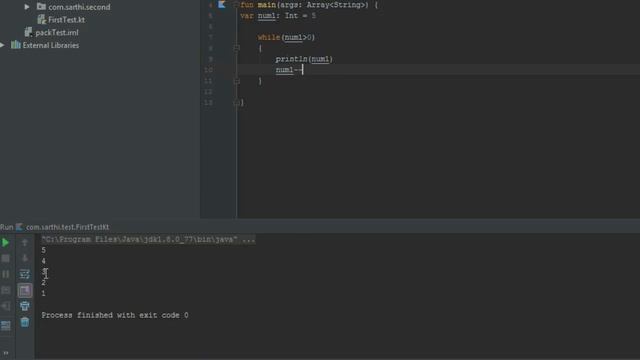Click the fold marker at main's closing brace
Image resolution: width=640 pixels, height=360 pixels.
[236, 103]
